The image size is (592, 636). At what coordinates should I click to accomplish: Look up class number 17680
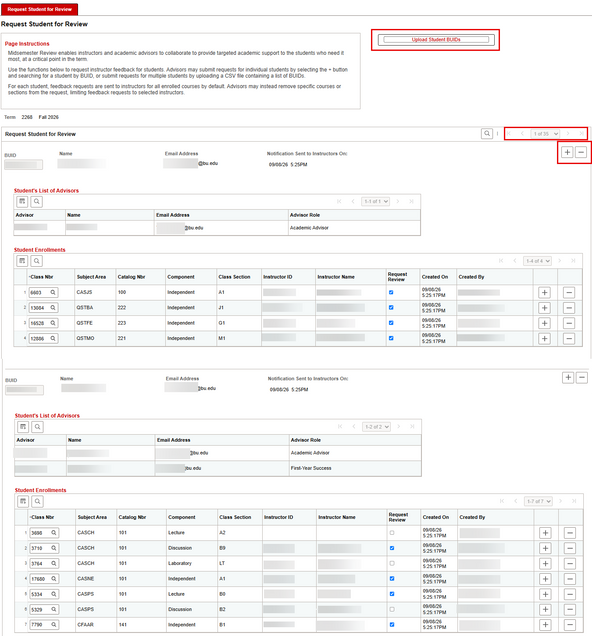point(54,579)
